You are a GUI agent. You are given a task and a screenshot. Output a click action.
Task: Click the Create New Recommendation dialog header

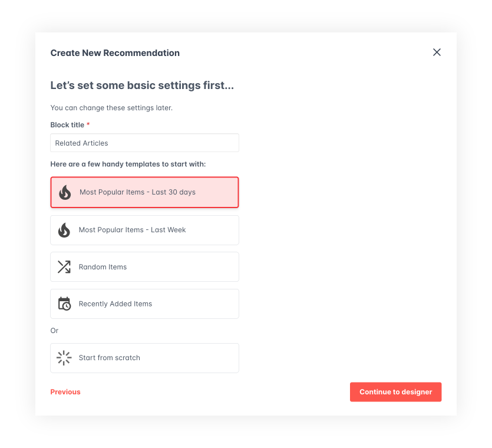[115, 53]
